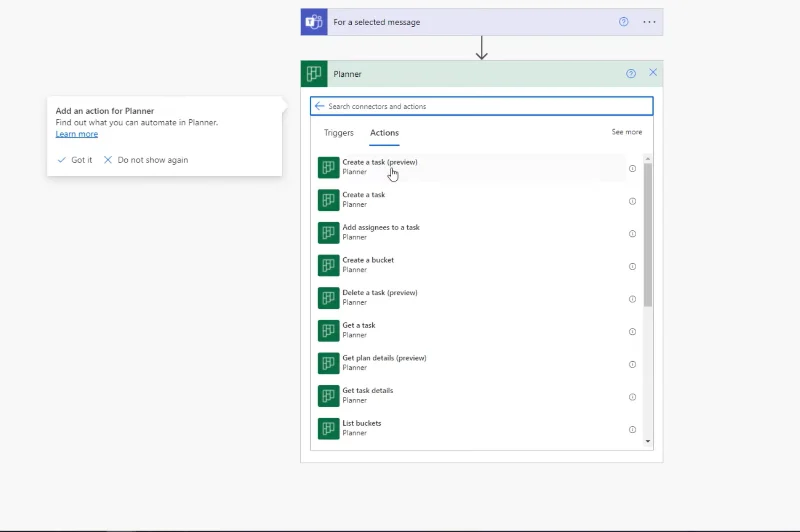The image size is (800, 532).
Task: Open help for the Planner card
Action: click(x=631, y=73)
